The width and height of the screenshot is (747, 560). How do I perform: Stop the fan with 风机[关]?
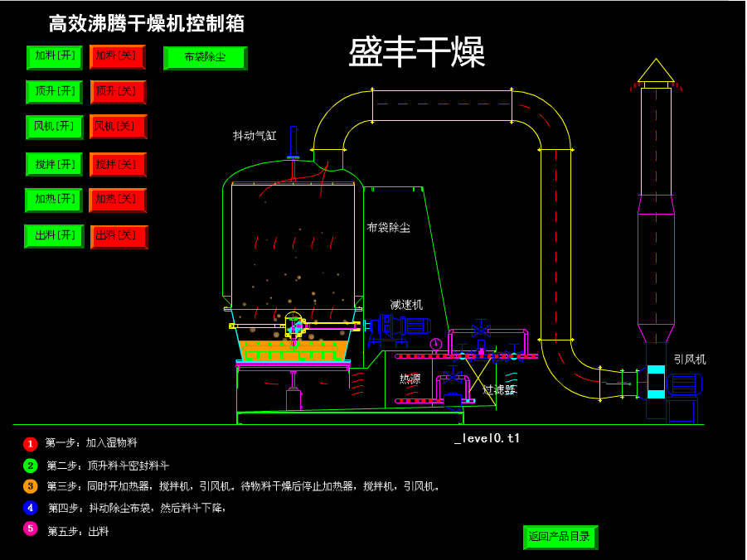tap(117, 127)
